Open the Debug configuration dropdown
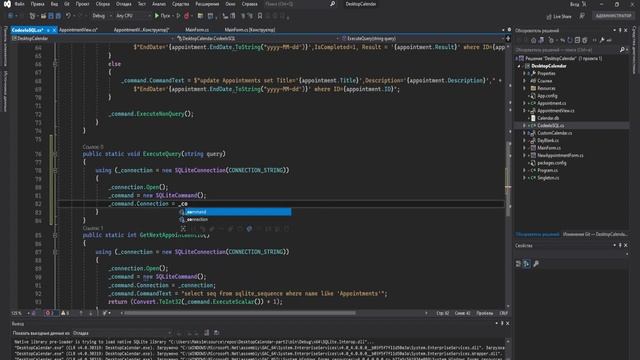Viewport: 640px width, 360px height. (102, 16)
